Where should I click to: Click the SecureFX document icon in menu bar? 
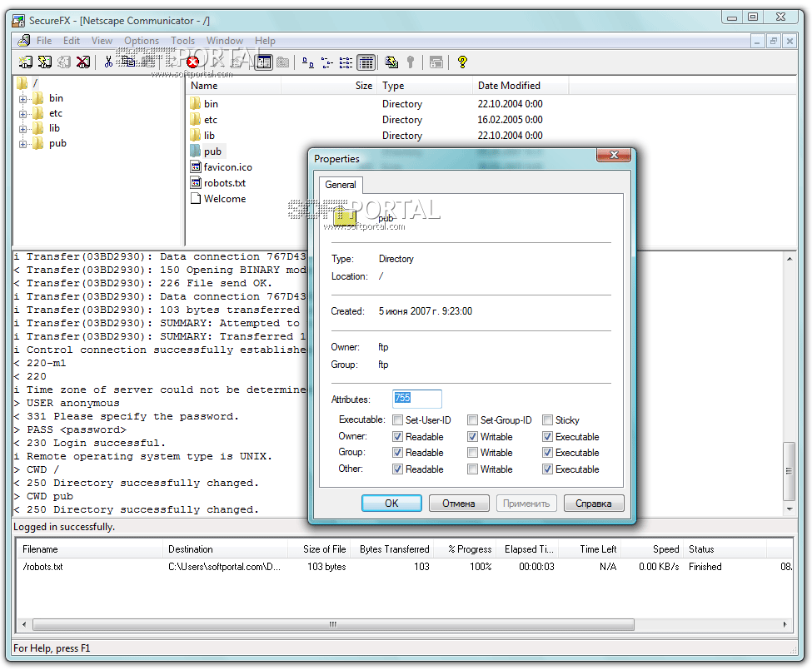coord(24,40)
